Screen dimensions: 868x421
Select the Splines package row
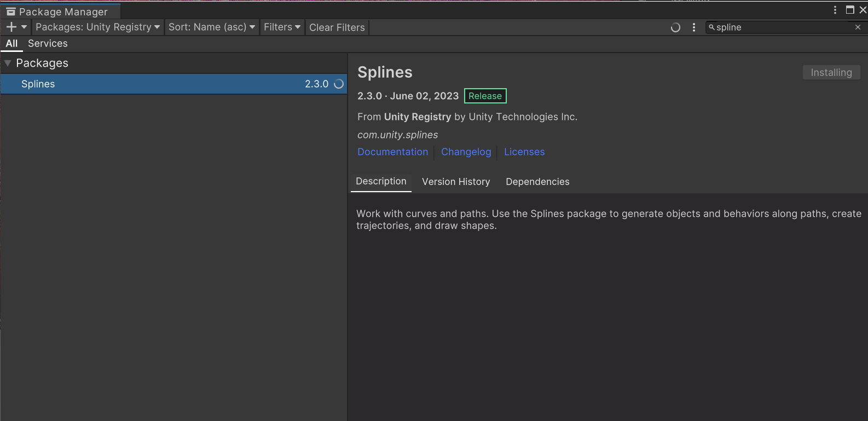coord(173,84)
